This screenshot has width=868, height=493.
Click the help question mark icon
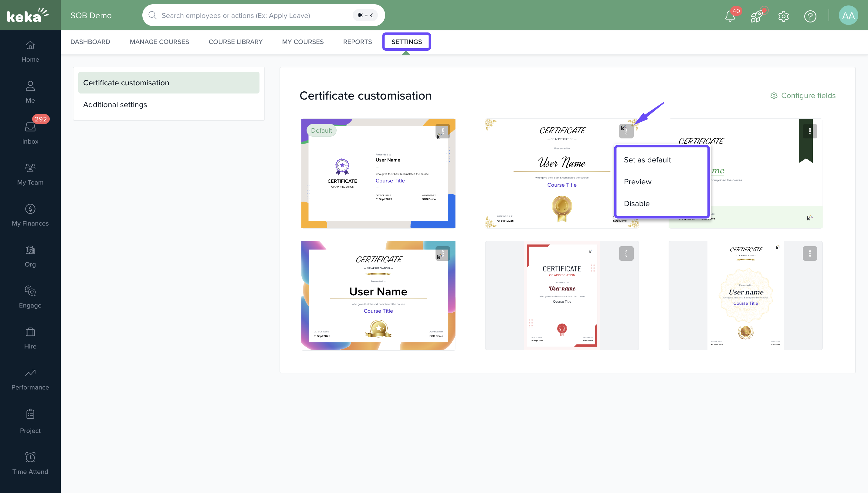810,16
